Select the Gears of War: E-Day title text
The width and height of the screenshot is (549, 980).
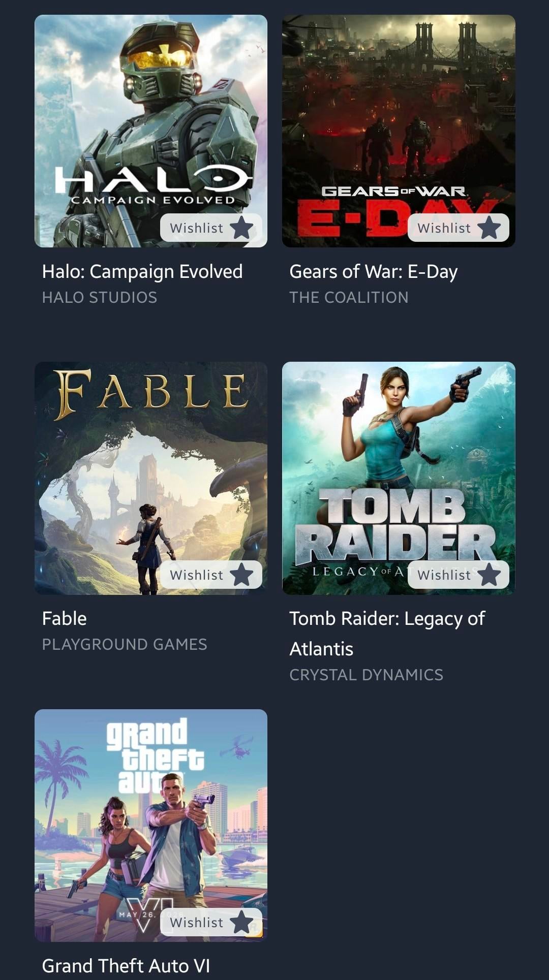click(374, 272)
